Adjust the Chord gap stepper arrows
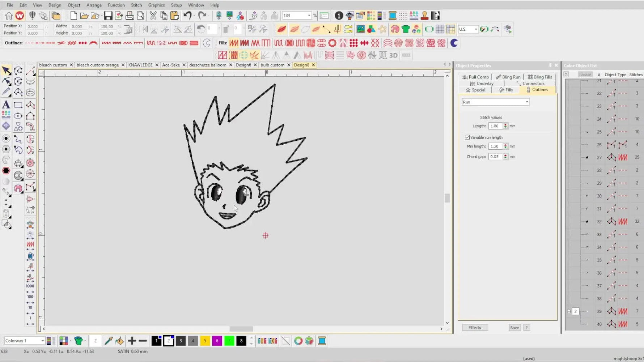 pyautogui.click(x=505, y=157)
